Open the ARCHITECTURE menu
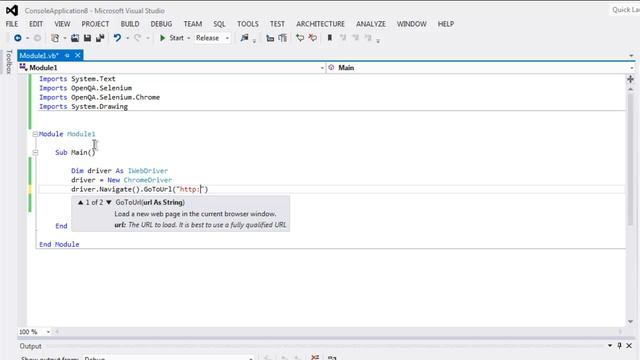This screenshot has height=360, width=640. 320,24
